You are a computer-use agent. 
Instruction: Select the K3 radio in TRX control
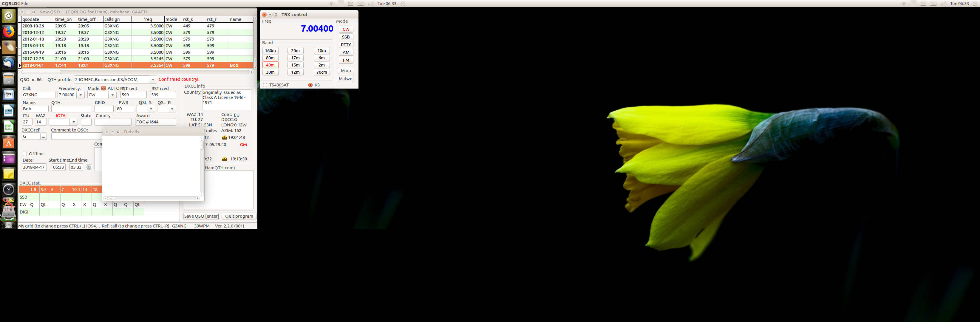click(x=310, y=85)
